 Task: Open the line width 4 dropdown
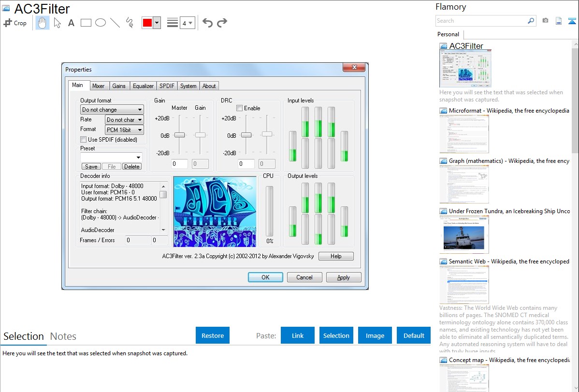[x=188, y=23]
